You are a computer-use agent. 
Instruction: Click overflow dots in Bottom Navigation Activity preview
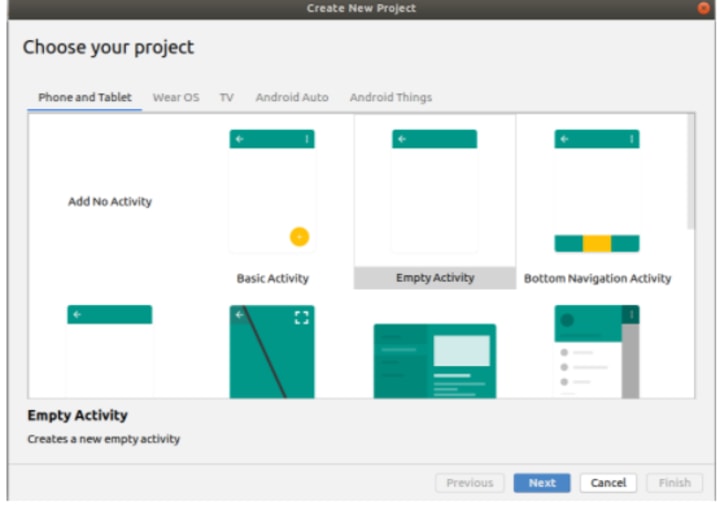(x=632, y=139)
